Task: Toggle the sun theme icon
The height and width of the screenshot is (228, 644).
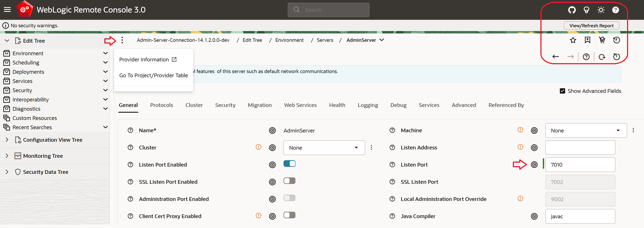Action: (601, 10)
